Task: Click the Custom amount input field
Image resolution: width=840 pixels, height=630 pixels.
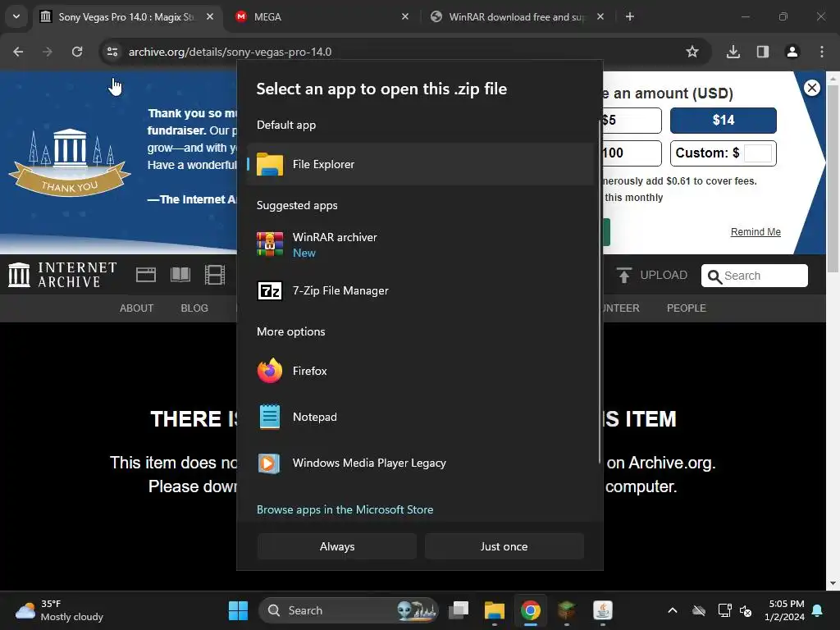Action: [758, 153]
